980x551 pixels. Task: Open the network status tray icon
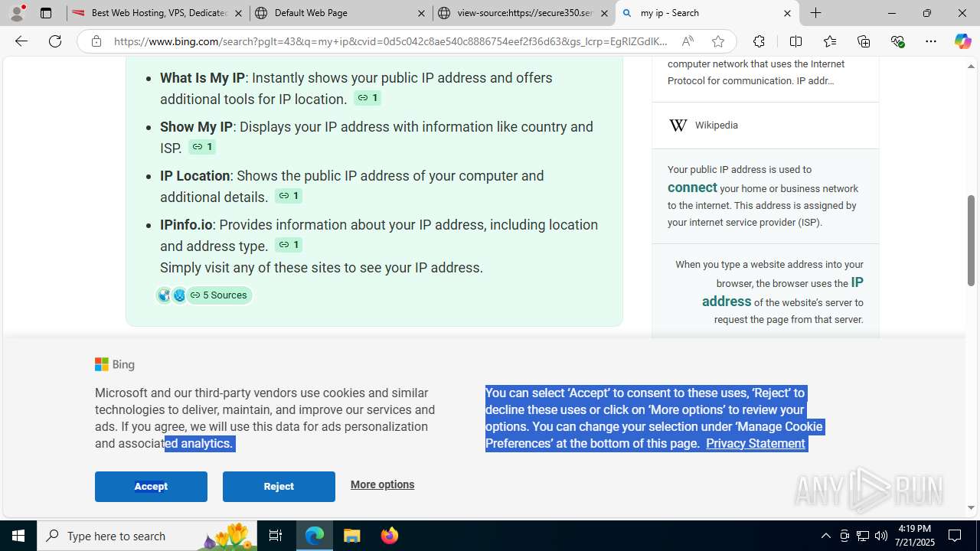coord(863,536)
